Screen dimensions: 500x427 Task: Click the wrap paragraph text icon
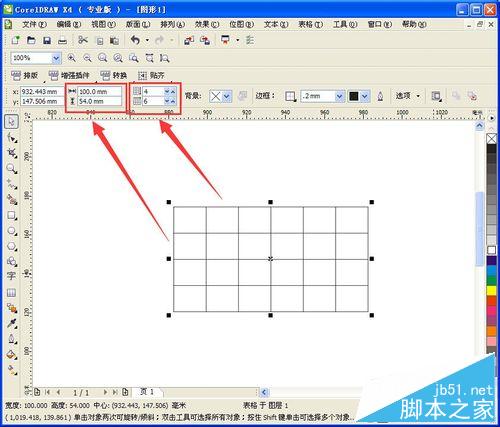click(436, 96)
